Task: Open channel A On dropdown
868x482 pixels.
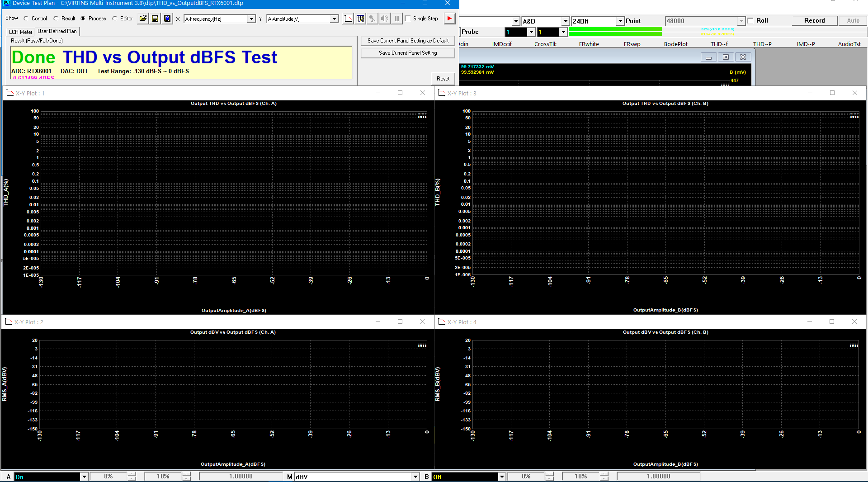Action: click(84, 477)
